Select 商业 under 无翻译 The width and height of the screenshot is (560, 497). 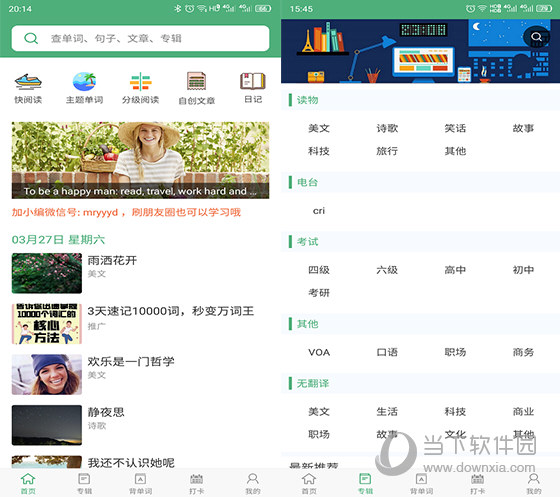click(524, 412)
